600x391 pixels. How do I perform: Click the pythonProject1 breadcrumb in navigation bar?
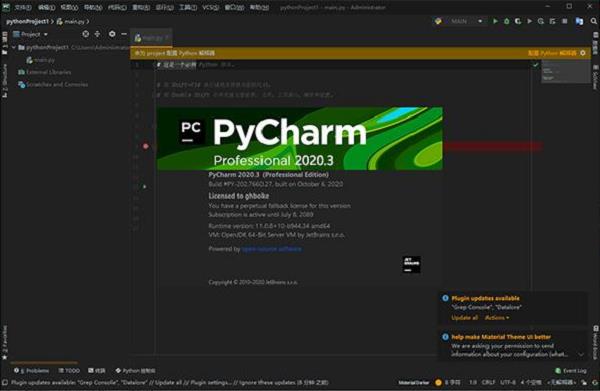[x=27, y=21]
